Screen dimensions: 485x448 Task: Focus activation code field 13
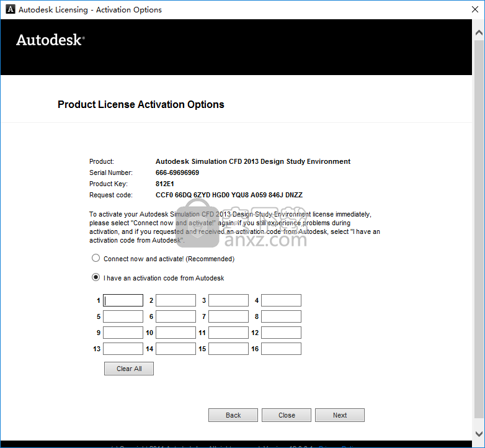coord(123,349)
